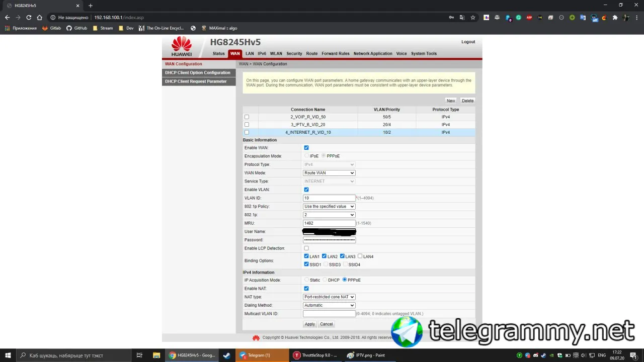Open the Service Type dropdown
The image size is (644, 362).
tap(329, 181)
